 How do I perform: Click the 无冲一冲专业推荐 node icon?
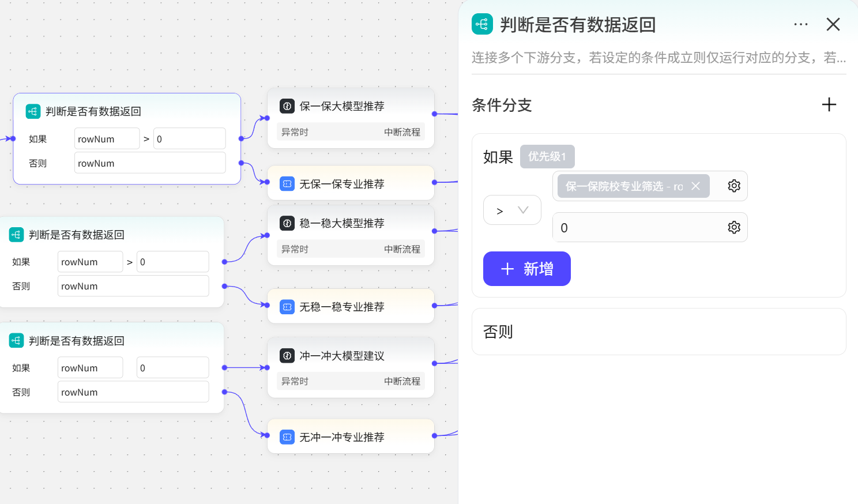[x=287, y=437]
